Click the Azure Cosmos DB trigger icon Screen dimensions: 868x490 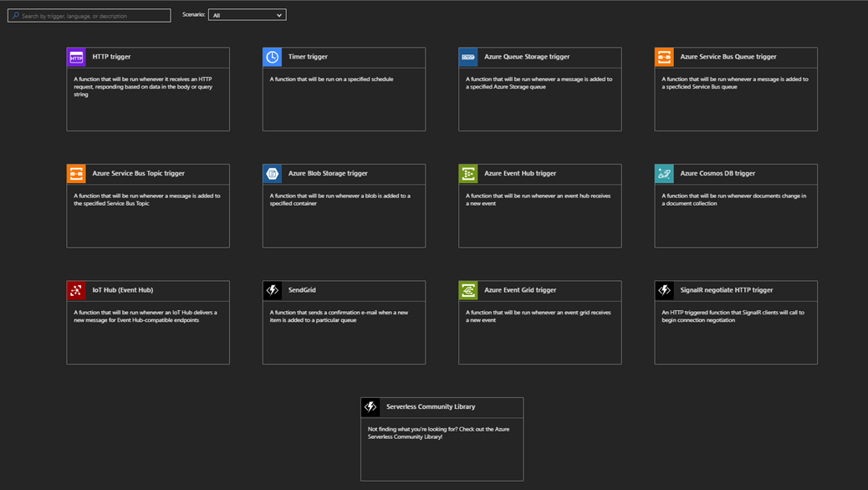point(664,174)
